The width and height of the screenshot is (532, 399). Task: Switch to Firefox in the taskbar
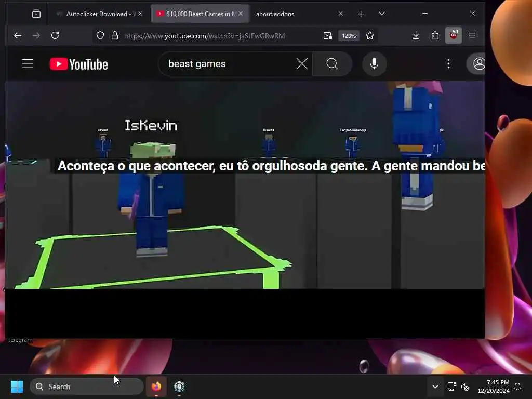click(x=156, y=387)
